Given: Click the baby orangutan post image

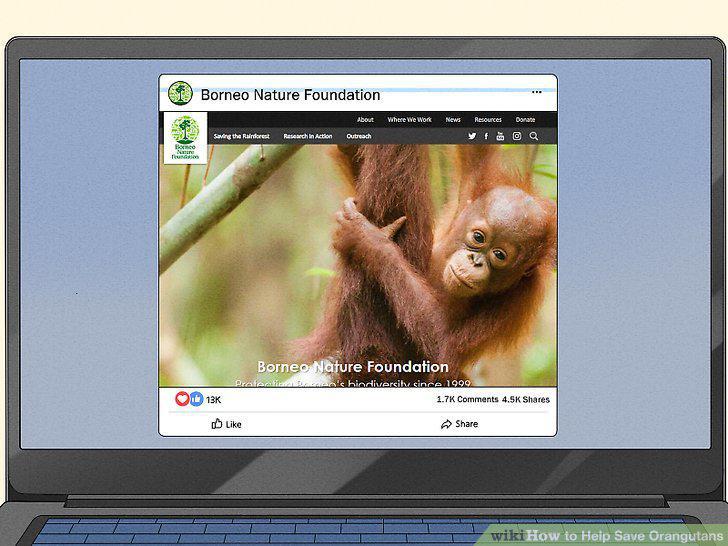Looking at the screenshot, I should pos(358,265).
